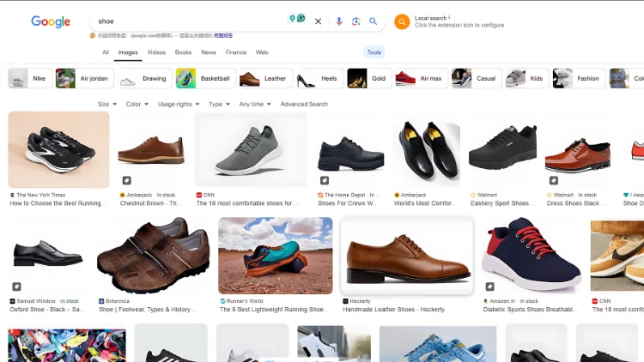Open the Videos tab

(x=156, y=52)
